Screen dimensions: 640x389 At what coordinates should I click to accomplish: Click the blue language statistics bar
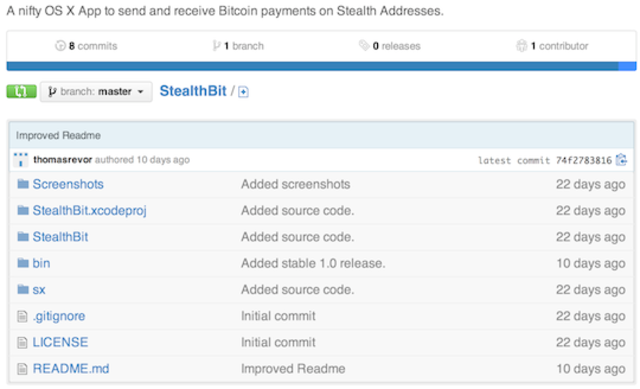pyautogui.click(x=312, y=66)
